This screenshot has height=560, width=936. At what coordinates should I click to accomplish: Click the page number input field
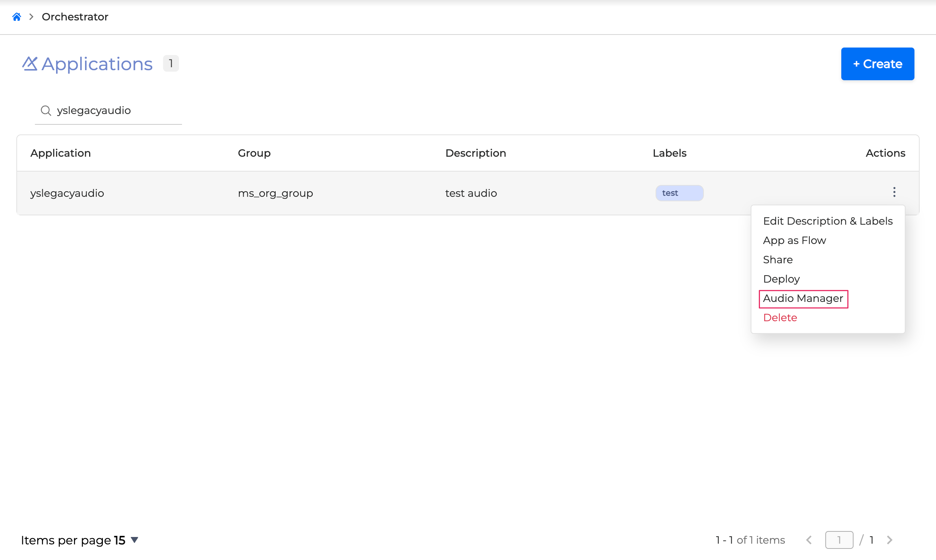pyautogui.click(x=839, y=540)
